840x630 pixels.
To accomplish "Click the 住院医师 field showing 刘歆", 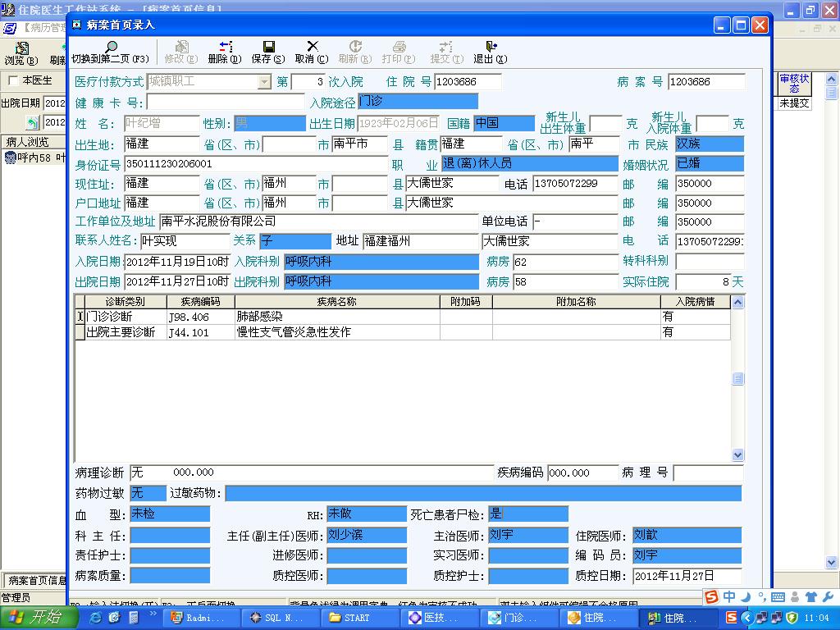I will pyautogui.click(x=687, y=535).
